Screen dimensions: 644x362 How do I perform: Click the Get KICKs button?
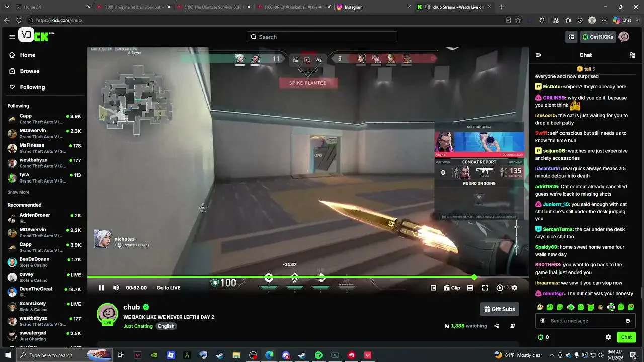click(x=598, y=37)
